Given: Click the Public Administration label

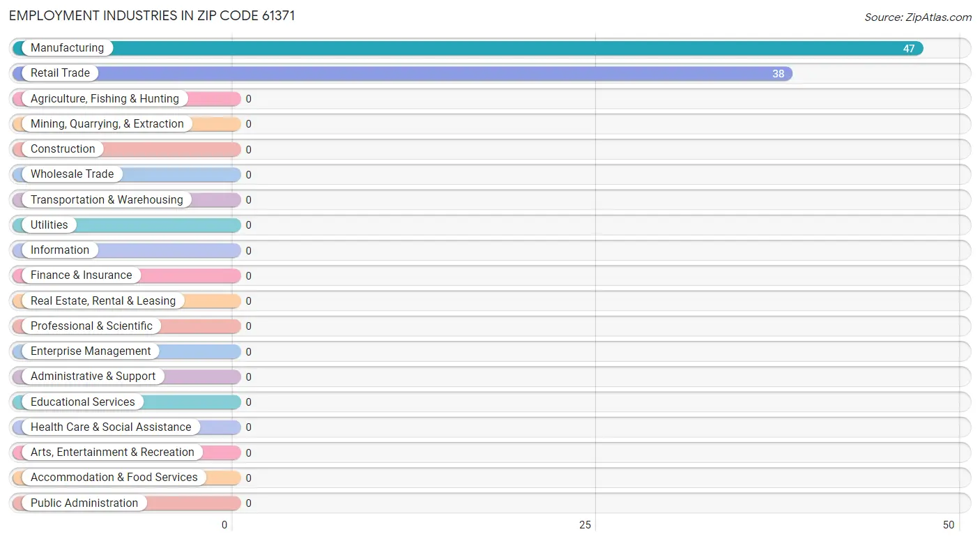Looking at the screenshot, I should click(x=84, y=503).
